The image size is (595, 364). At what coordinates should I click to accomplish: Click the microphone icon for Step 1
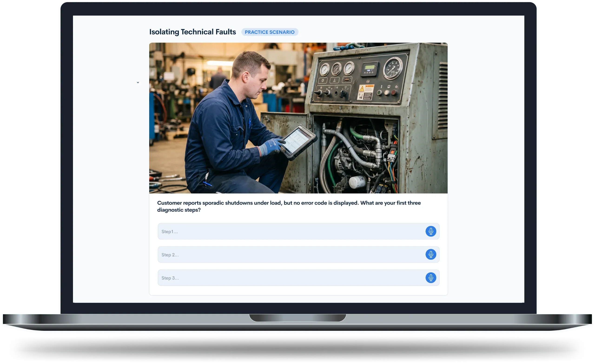[430, 232]
